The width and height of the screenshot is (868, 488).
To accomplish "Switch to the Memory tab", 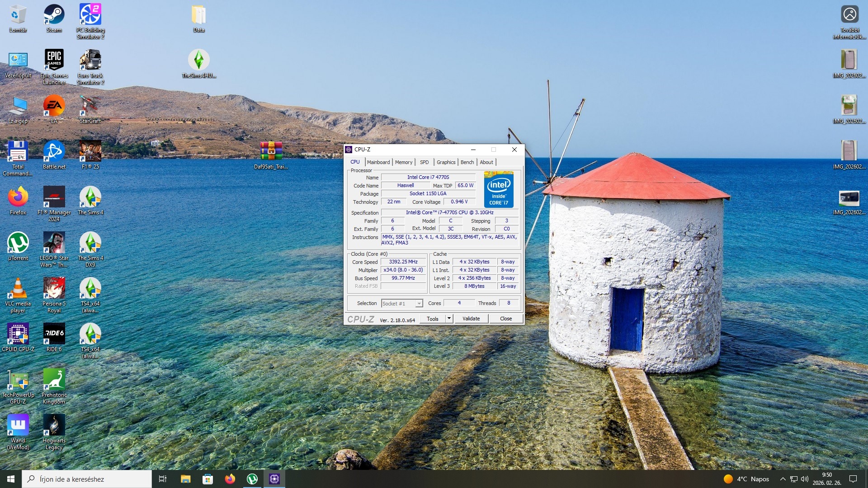I will [403, 162].
